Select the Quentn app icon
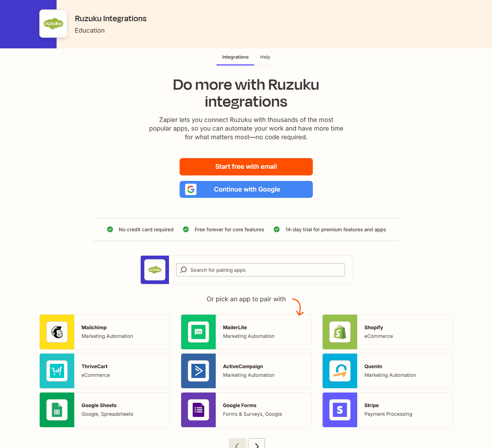This screenshot has height=448, width=492. 340,371
